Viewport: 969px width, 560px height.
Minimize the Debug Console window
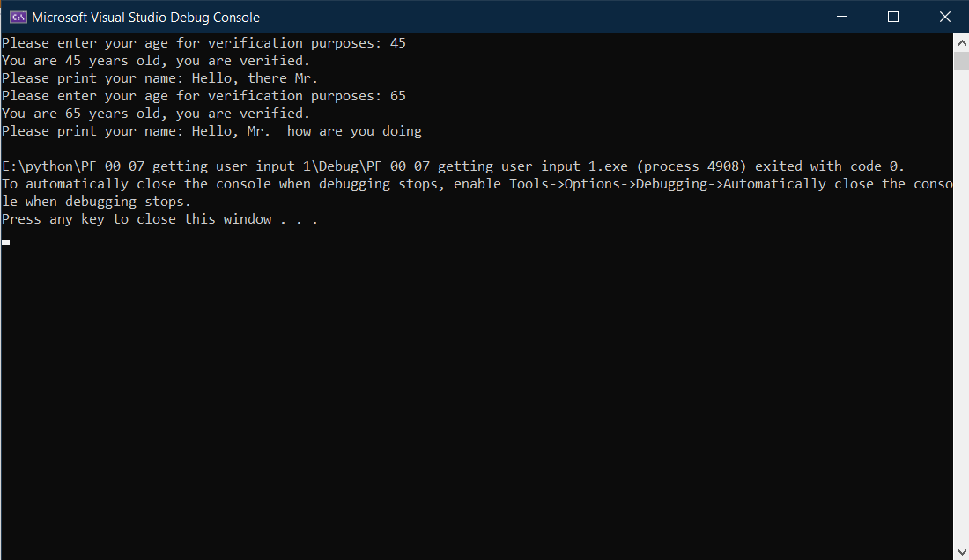841,17
